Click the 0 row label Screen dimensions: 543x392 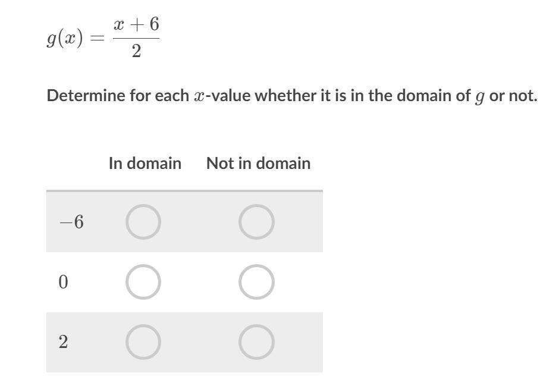pyautogui.click(x=64, y=282)
